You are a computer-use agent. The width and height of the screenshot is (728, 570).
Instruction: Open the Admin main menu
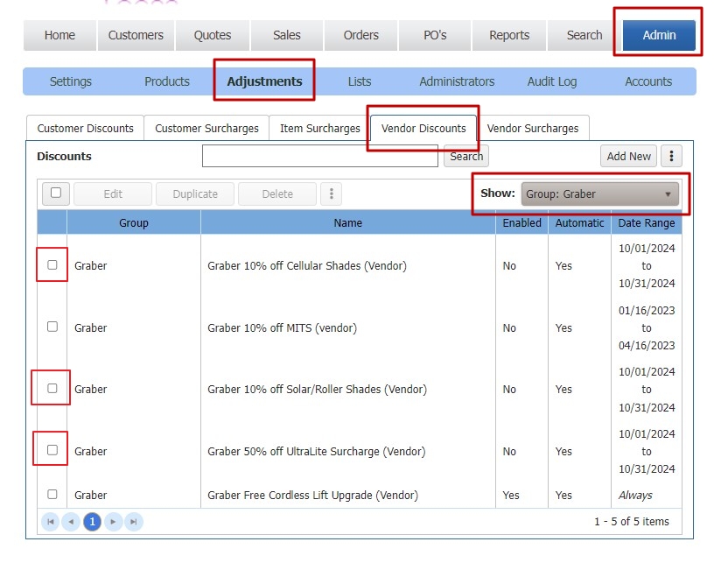coord(659,36)
